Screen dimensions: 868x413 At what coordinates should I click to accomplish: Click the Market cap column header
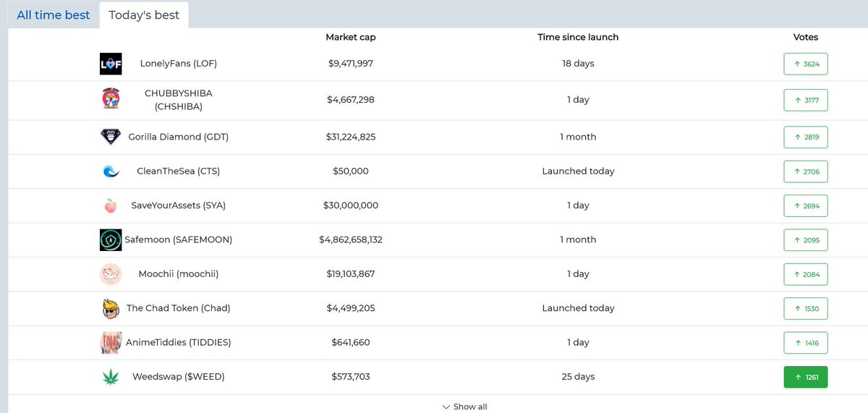click(351, 37)
